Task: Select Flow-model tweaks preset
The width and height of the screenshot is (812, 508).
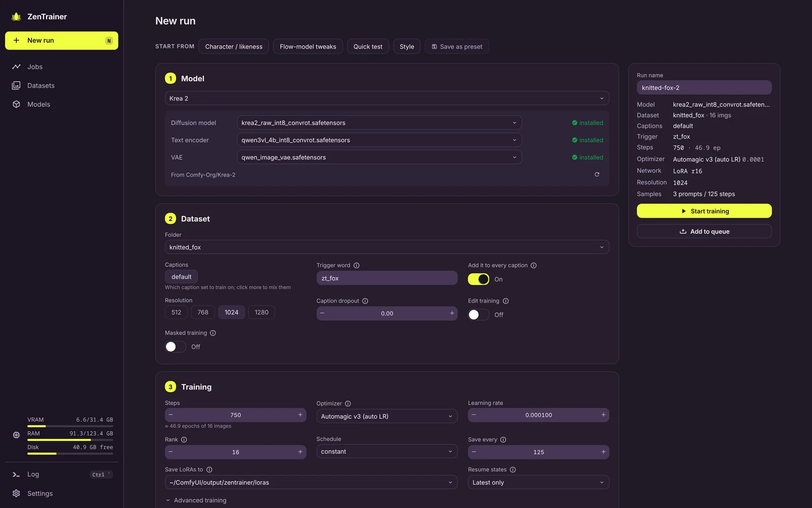Action: tap(308, 46)
